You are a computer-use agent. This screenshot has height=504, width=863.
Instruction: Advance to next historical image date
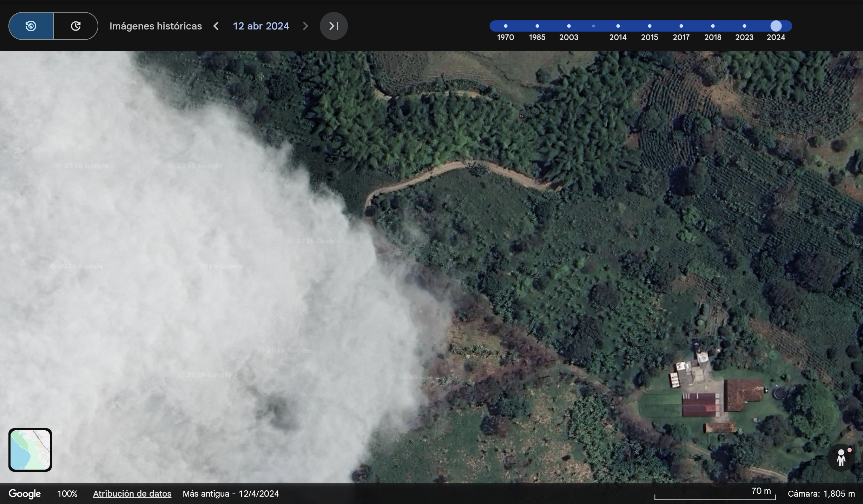tap(305, 26)
